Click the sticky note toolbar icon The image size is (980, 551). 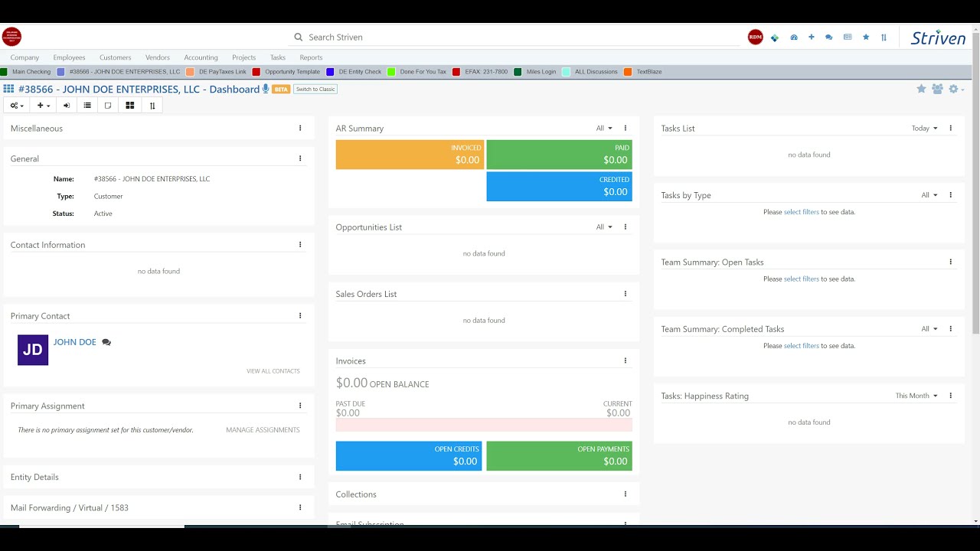[108, 106]
